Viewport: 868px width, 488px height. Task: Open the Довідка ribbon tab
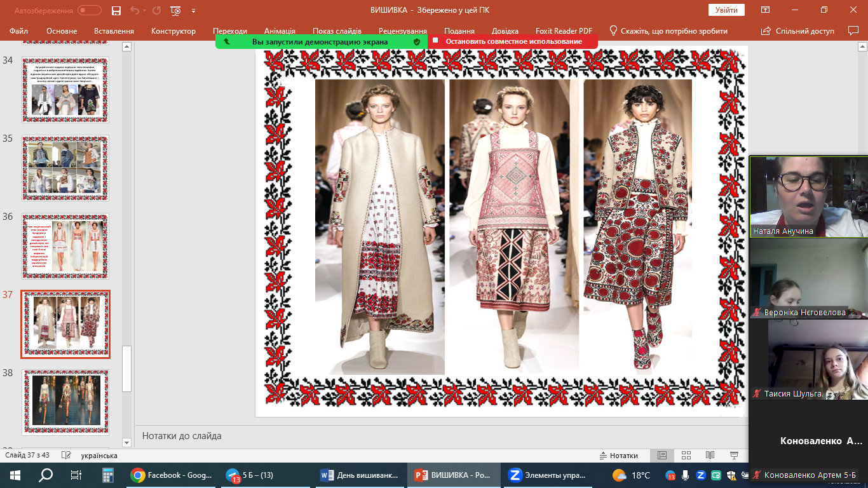[x=505, y=31]
